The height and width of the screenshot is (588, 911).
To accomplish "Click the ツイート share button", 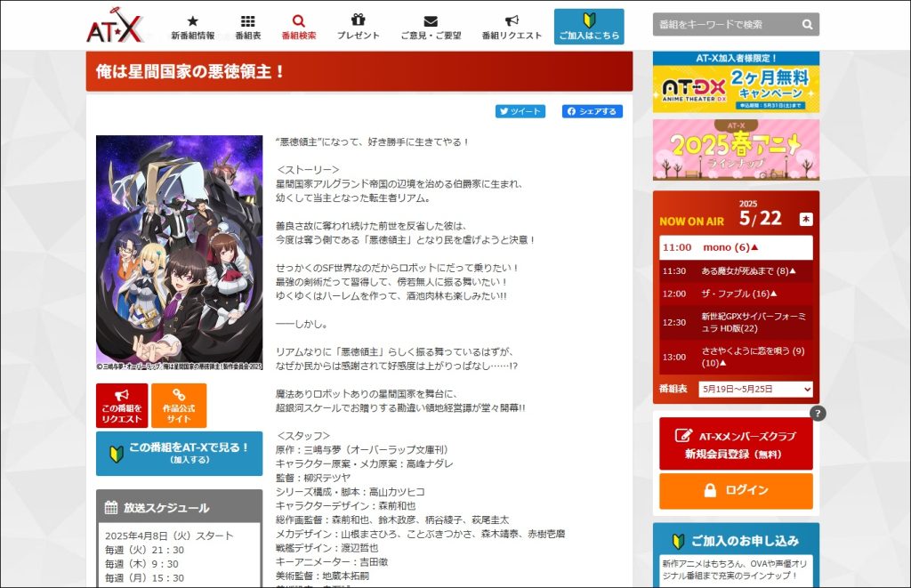I will [519, 111].
